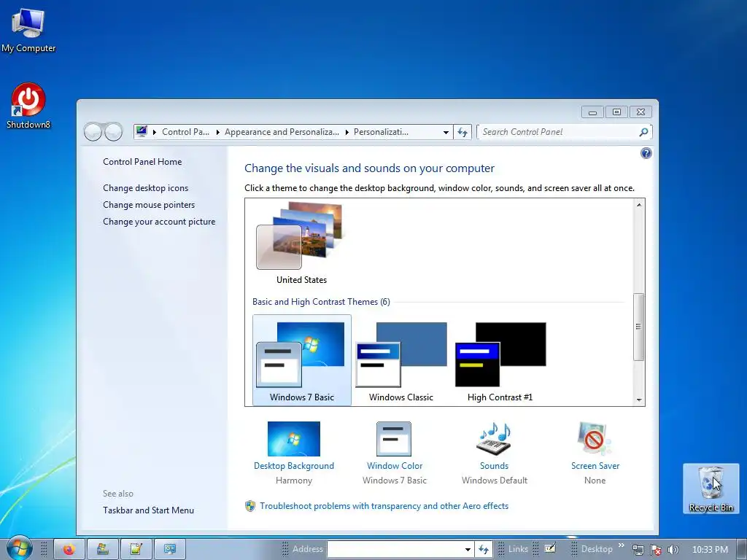
Task: Click the Basic and High Contrast Themes (6) header
Action: (321, 302)
